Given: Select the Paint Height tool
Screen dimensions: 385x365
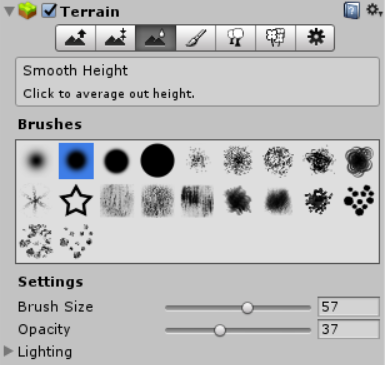Looking at the screenshot, I should click(x=116, y=37).
